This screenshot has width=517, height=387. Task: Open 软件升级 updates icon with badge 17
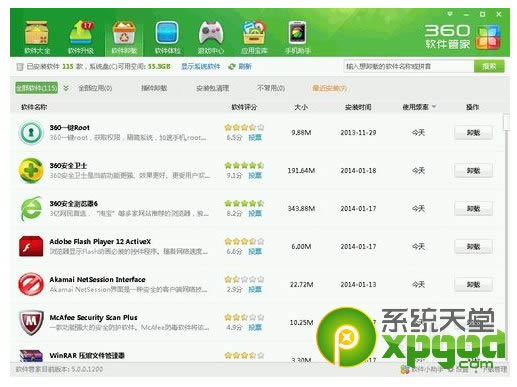pos(81,37)
